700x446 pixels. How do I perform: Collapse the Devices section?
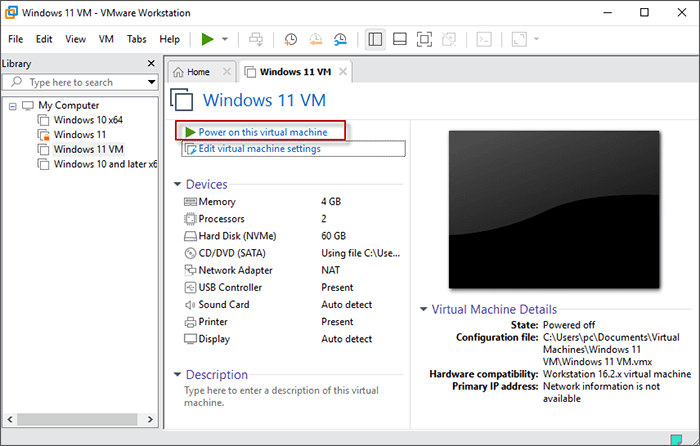click(x=178, y=185)
